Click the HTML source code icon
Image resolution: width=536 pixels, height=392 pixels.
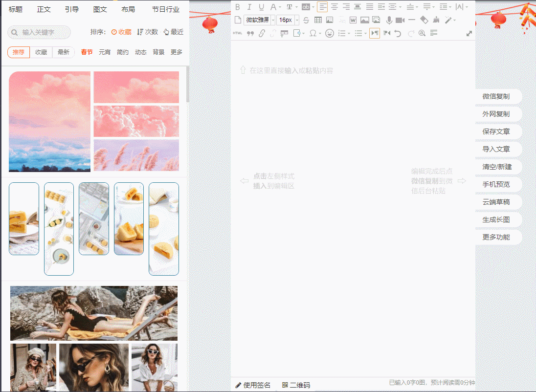coord(238,33)
